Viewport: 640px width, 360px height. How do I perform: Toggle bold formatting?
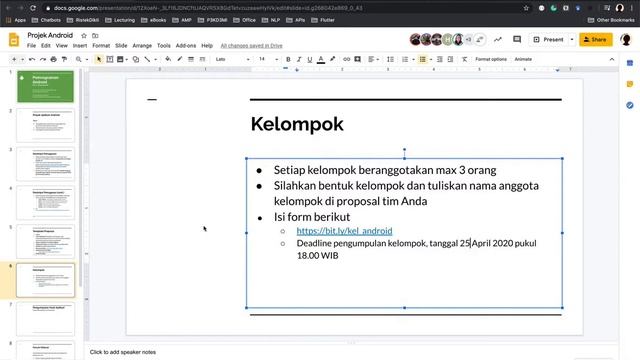click(288, 60)
